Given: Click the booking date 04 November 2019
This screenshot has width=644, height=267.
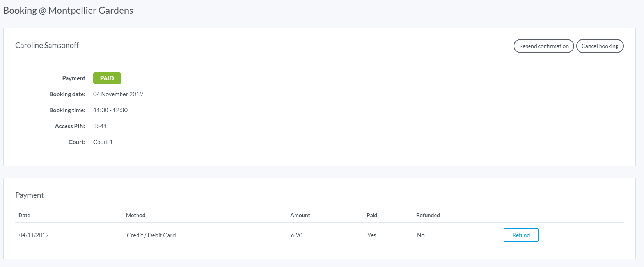Looking at the screenshot, I should tap(118, 94).
